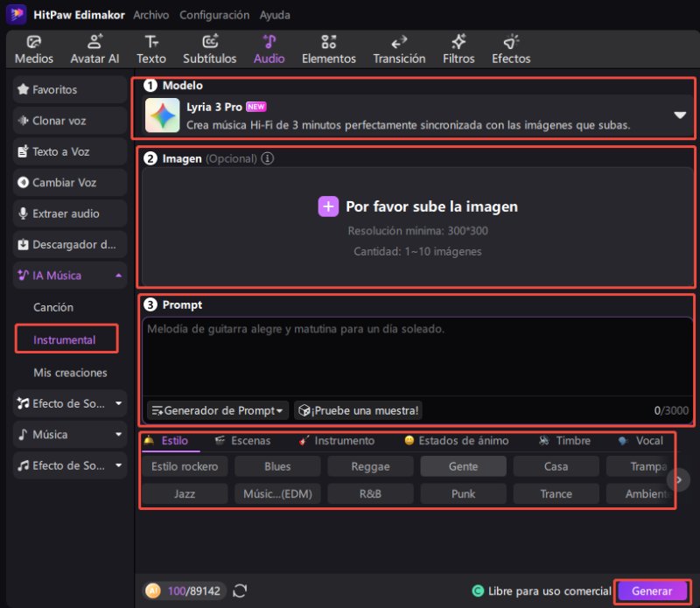
Task: Expand the Música sidebar section
Action: [x=118, y=434]
